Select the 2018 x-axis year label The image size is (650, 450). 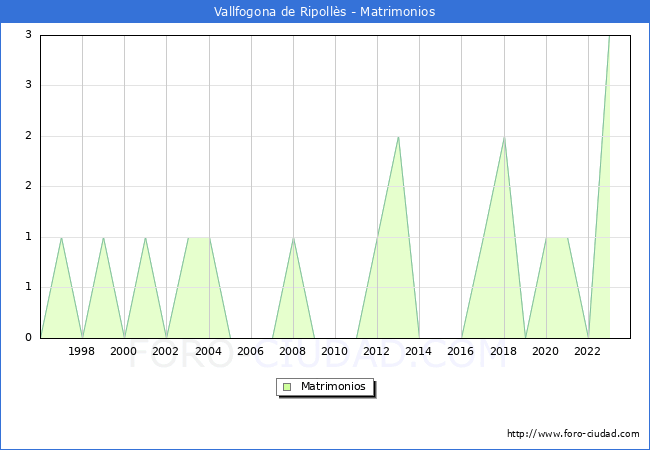click(x=504, y=351)
